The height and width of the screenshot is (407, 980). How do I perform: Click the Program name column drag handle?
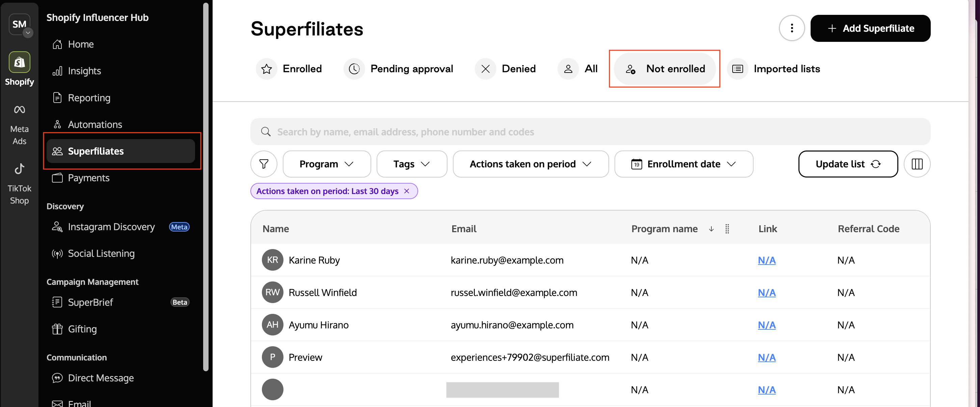pos(727,228)
